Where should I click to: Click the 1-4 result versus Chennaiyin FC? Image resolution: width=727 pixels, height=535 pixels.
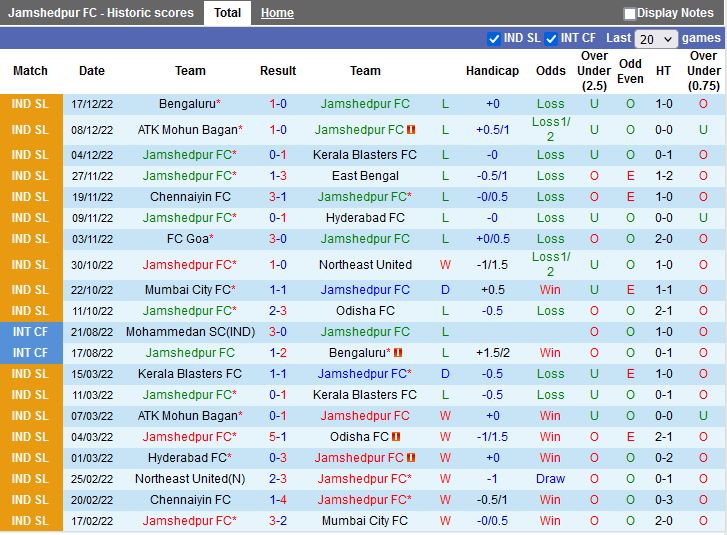tap(277, 500)
